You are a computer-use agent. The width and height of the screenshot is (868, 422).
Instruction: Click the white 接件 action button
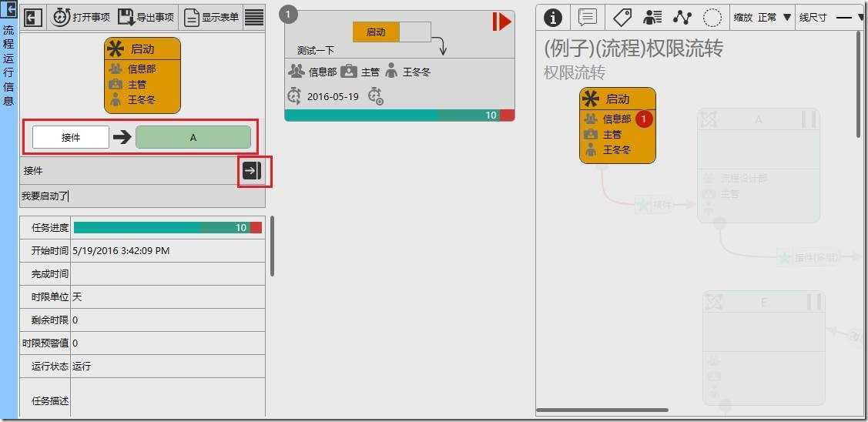71,137
